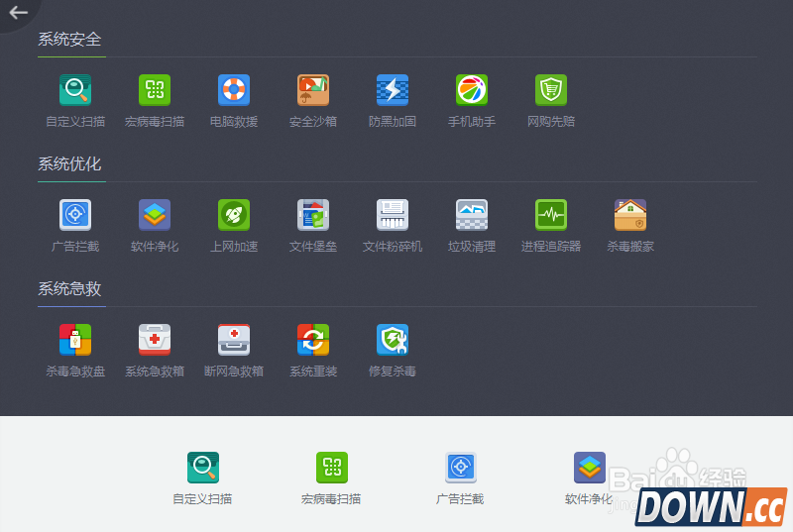This screenshot has width=793, height=532.
Task: Click 广告拦截 shortcut in bottom bar
Action: pyautogui.click(x=461, y=468)
